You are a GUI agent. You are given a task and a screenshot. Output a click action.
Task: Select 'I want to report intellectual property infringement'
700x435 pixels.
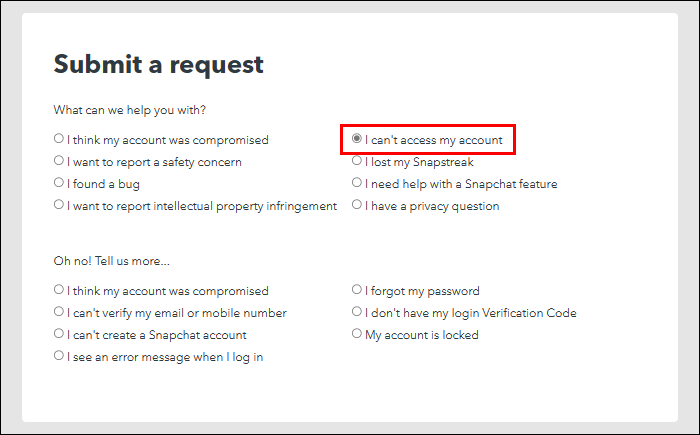point(59,205)
